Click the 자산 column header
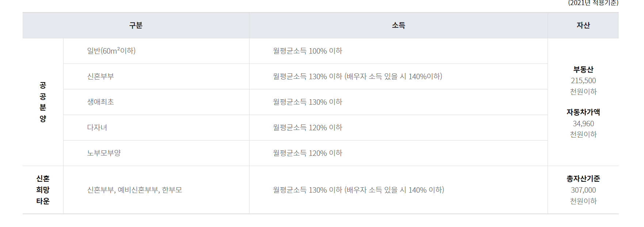This screenshot has height=227, width=644. click(x=583, y=25)
